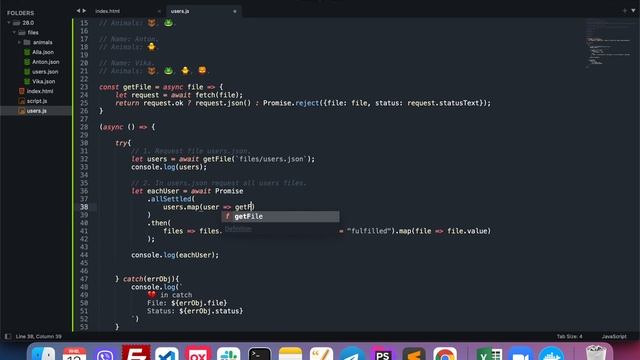This screenshot has height=360, width=640.
Task: Open index.html in sidebar
Action: (40, 91)
